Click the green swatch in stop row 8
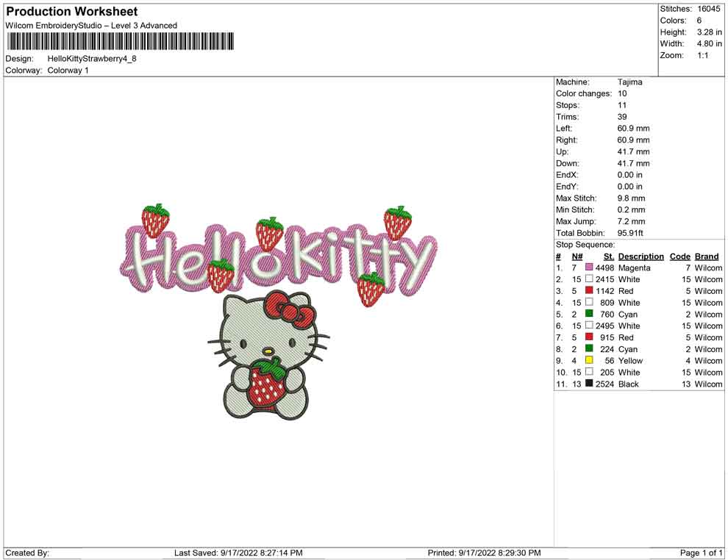The image size is (728, 560). (589, 348)
